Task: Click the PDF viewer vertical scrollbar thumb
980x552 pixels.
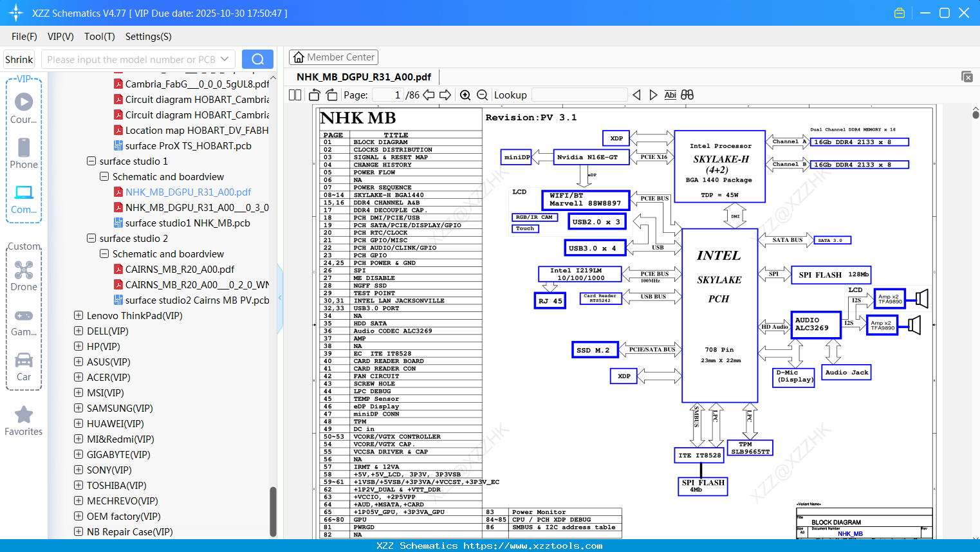Action: 975,115
